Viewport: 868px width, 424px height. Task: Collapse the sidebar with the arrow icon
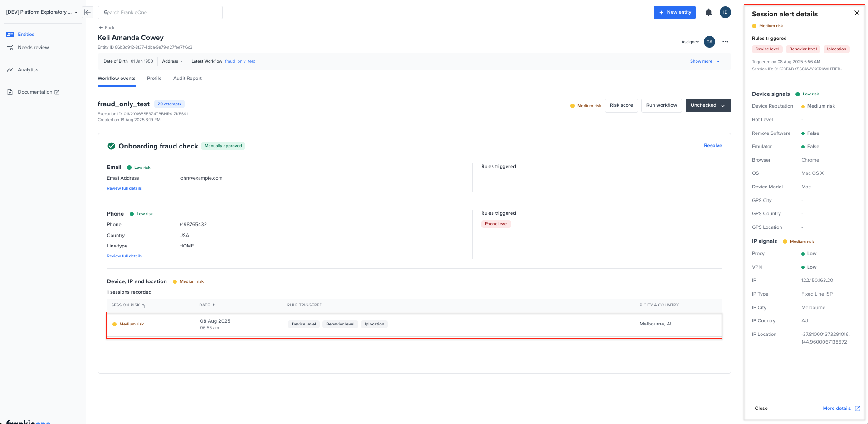point(88,12)
